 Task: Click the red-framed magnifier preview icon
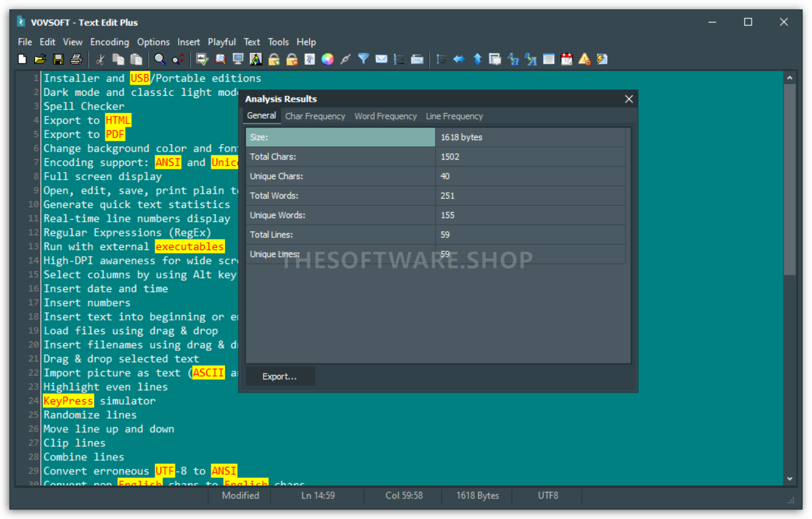click(x=220, y=59)
